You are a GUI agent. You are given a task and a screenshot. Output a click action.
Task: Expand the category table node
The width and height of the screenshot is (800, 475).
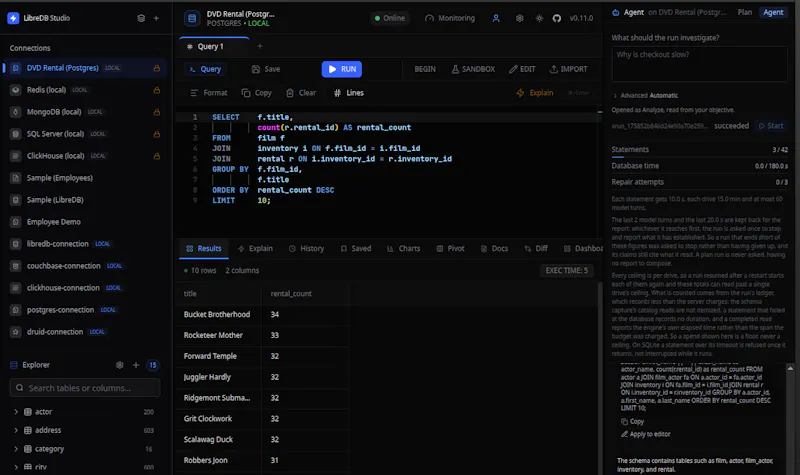coord(16,449)
